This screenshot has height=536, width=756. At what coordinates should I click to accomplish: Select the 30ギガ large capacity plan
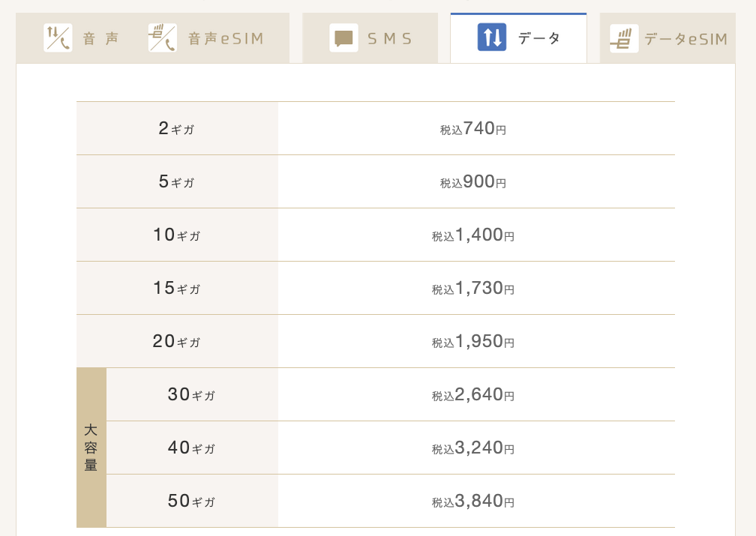192,394
